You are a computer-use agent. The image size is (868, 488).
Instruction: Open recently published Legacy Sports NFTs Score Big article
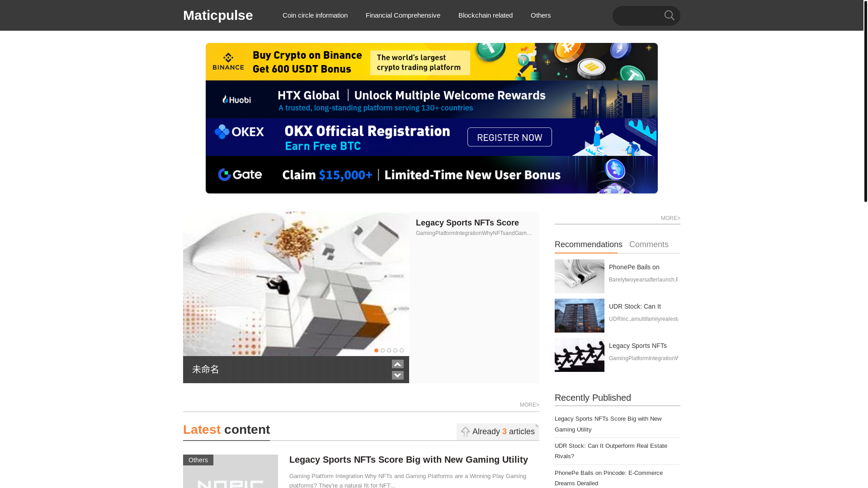click(608, 424)
